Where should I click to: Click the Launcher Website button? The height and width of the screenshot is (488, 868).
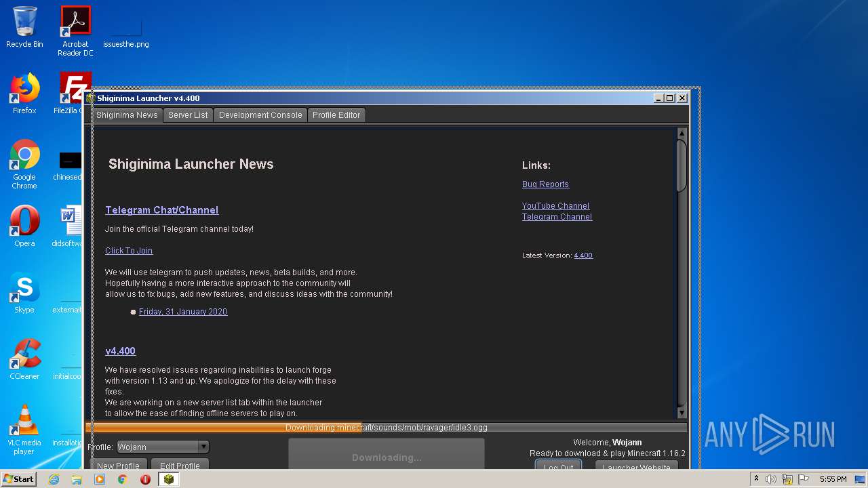click(636, 466)
